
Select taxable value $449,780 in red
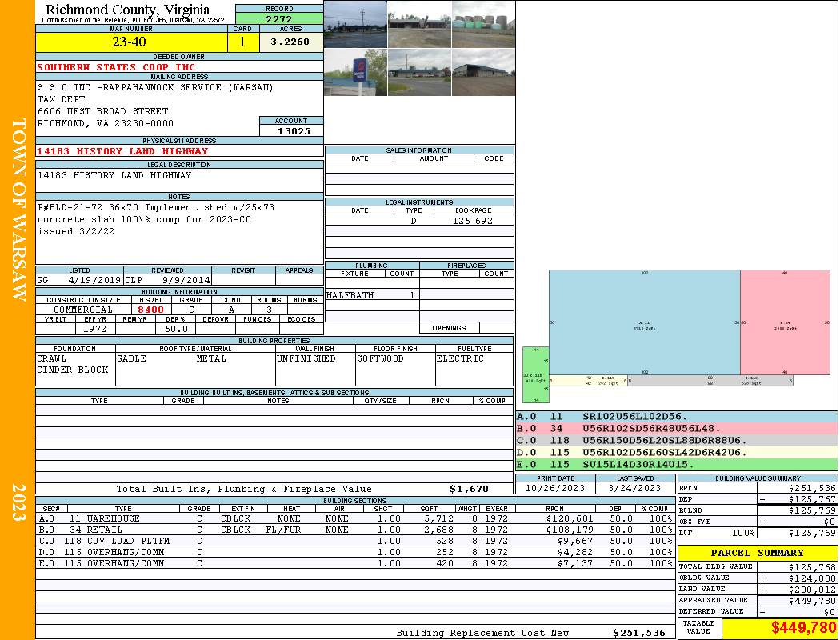pyautogui.click(x=803, y=628)
